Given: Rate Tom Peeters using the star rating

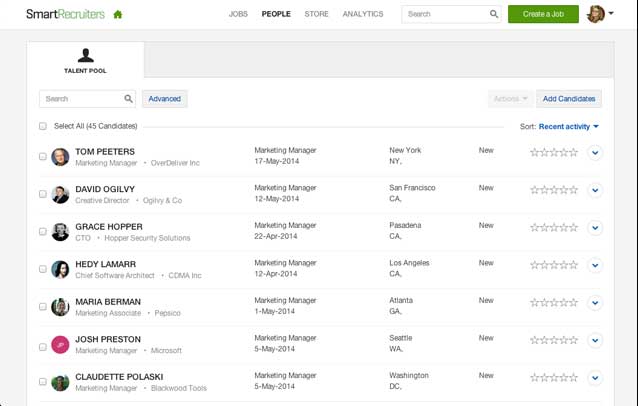Looking at the screenshot, I should point(554,153).
